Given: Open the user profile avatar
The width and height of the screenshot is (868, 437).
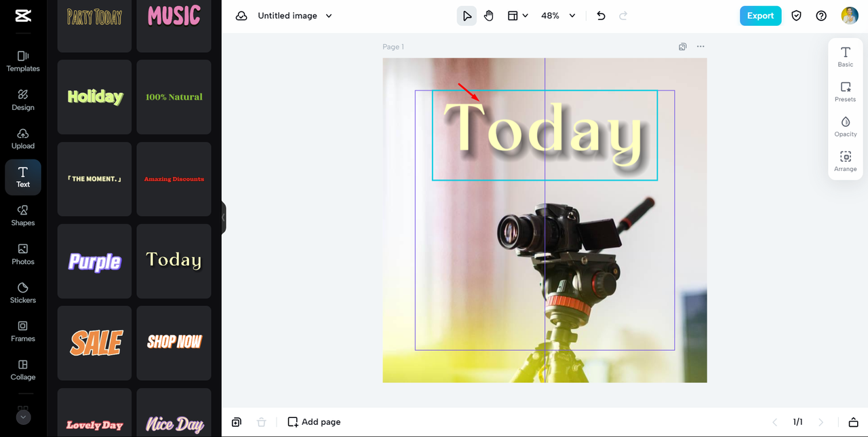Looking at the screenshot, I should click(850, 16).
